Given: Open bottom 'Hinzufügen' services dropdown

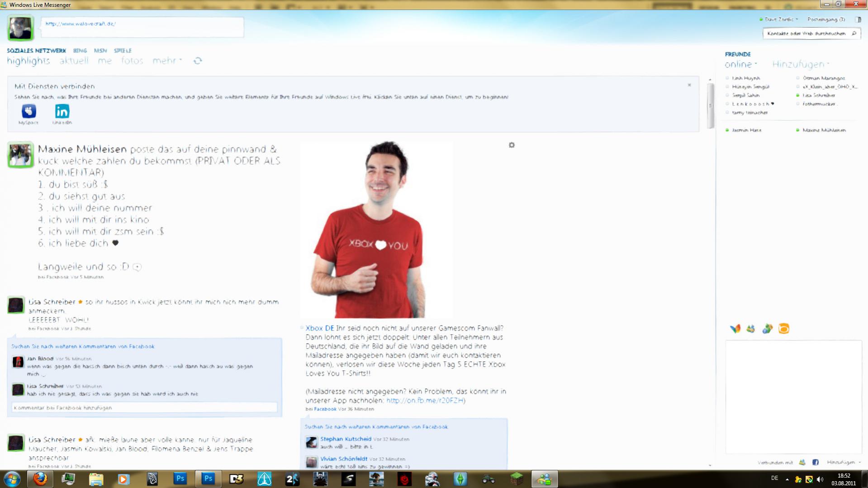Looking at the screenshot, I should (844, 462).
